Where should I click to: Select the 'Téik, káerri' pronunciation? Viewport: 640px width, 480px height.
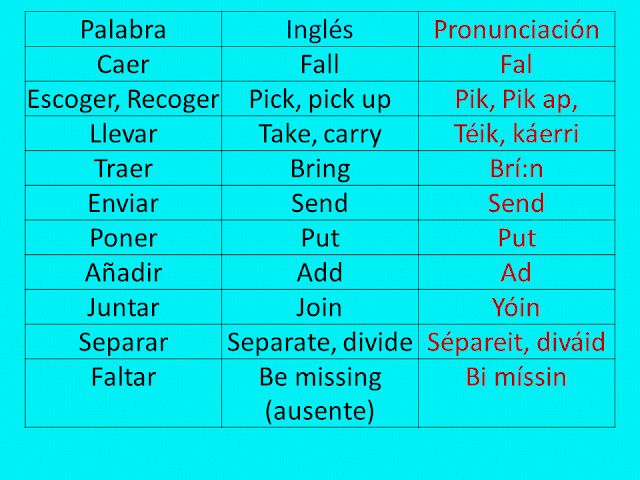tap(516, 134)
